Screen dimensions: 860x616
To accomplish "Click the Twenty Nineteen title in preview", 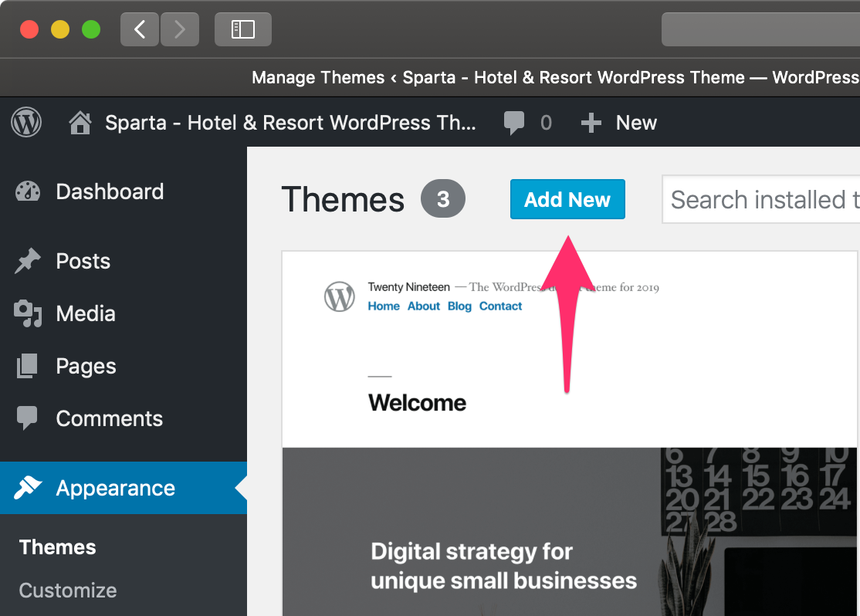I will click(x=409, y=287).
